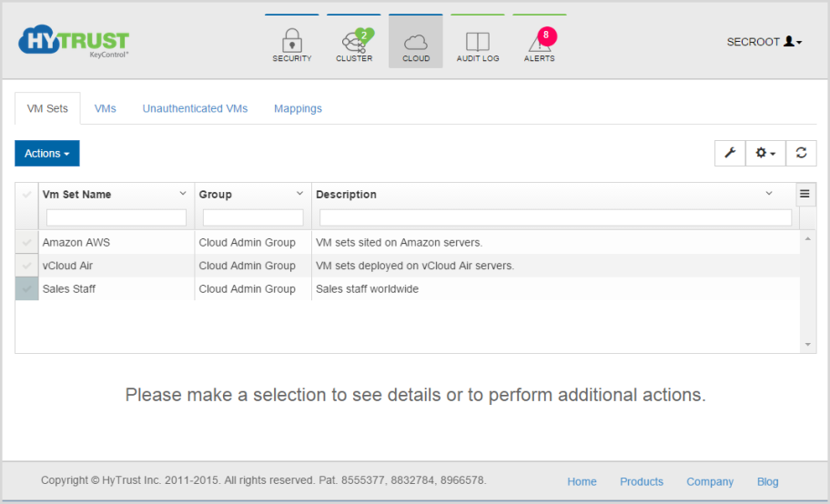The image size is (830, 504).
Task: Open the Actions dropdown
Action: (47, 153)
